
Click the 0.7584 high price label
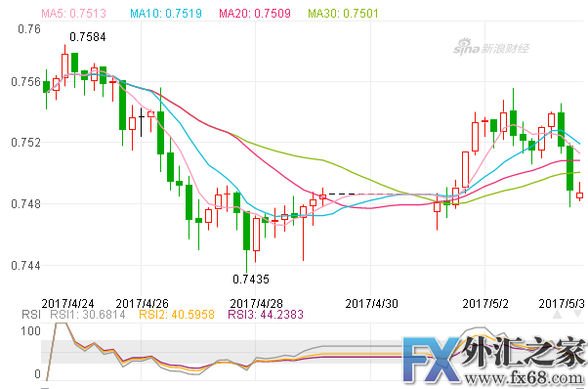coord(88,37)
